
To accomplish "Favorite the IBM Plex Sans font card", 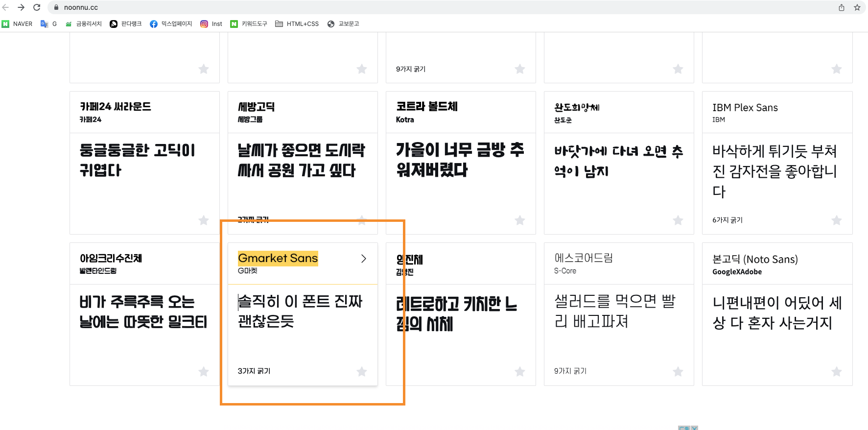I will tap(837, 220).
